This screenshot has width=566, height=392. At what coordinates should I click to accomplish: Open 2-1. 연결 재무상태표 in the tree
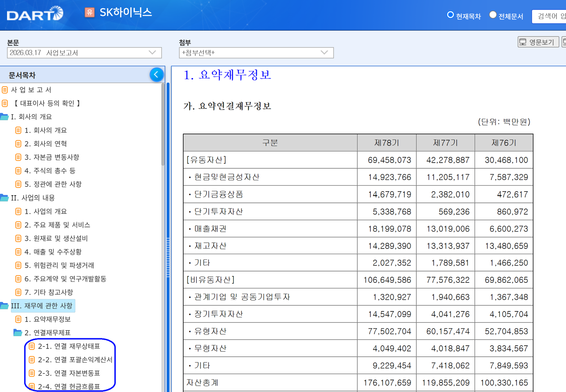[x=69, y=346]
